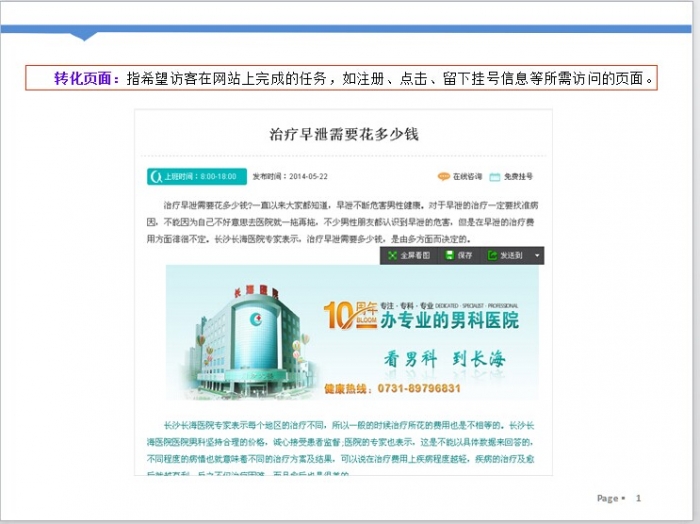Screen dimensions: 700x524
Task: Open the 免费挂号 free registration link
Action: (x=517, y=177)
